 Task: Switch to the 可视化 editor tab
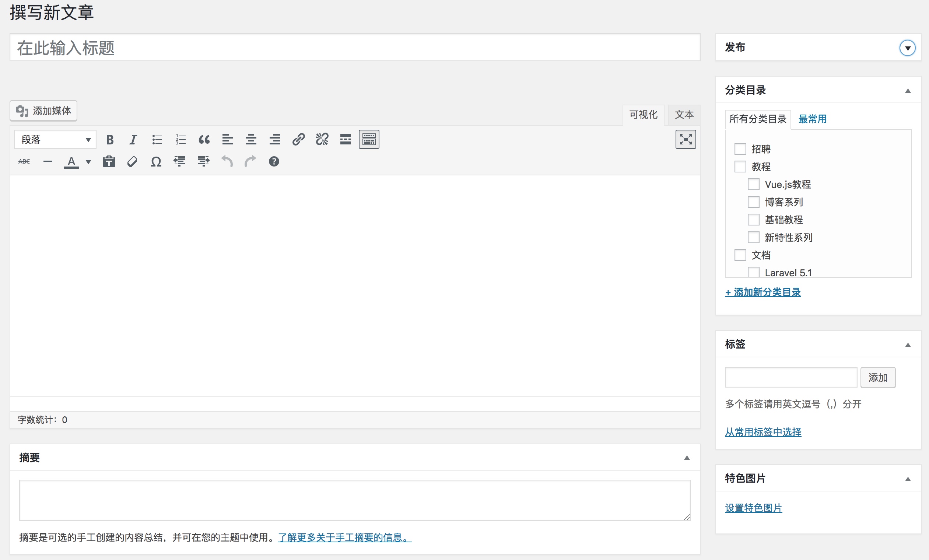point(643,115)
